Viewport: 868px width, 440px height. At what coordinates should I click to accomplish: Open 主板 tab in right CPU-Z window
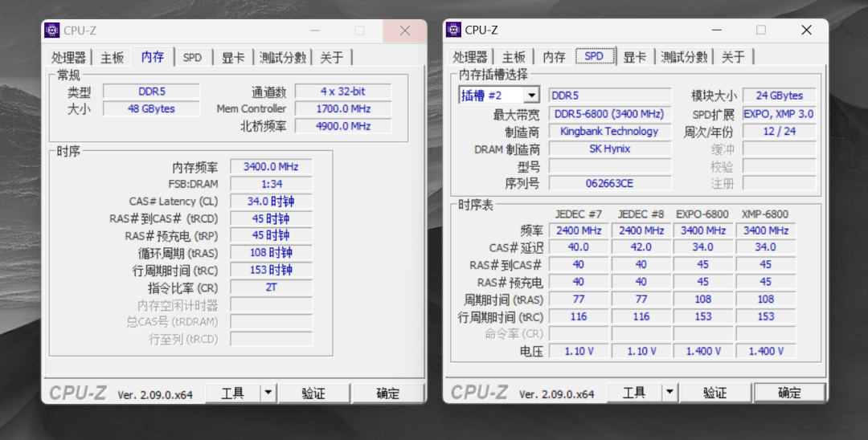[x=513, y=57]
